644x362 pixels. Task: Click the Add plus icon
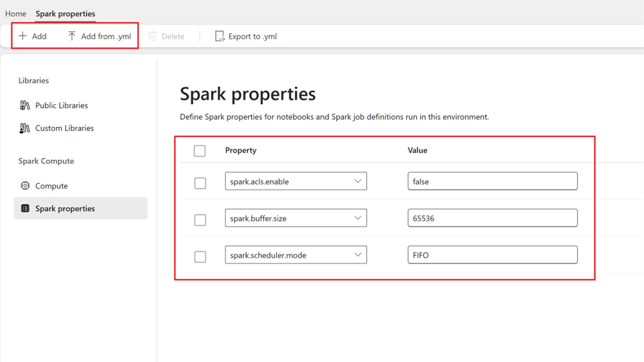23,36
